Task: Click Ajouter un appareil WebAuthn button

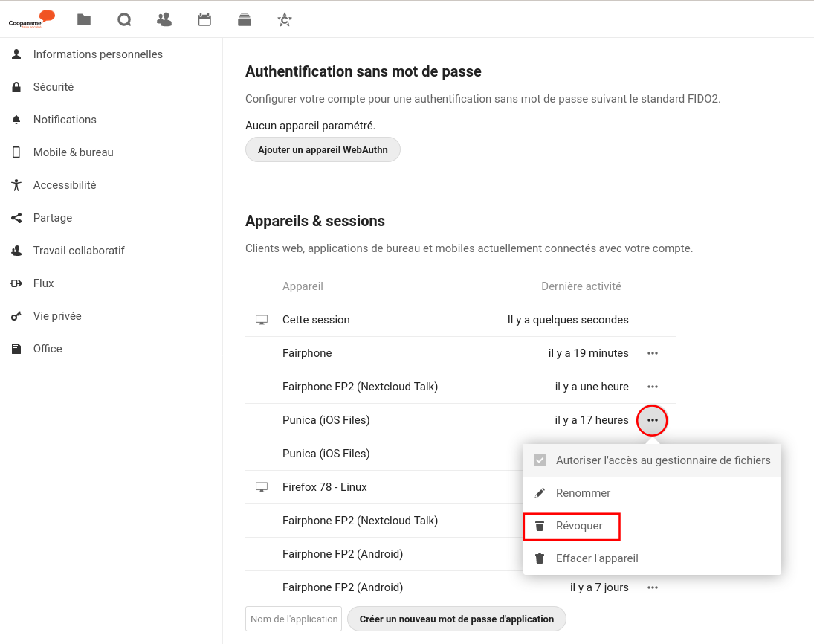Action: pos(323,149)
